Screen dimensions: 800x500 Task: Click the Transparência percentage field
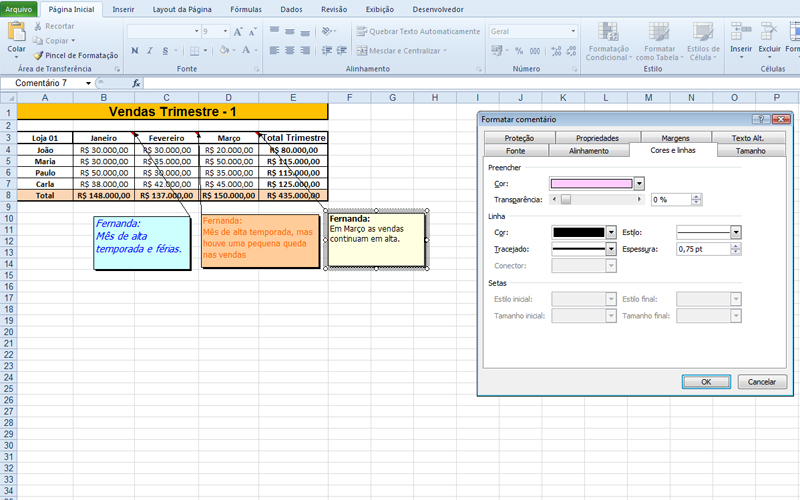[671, 199]
